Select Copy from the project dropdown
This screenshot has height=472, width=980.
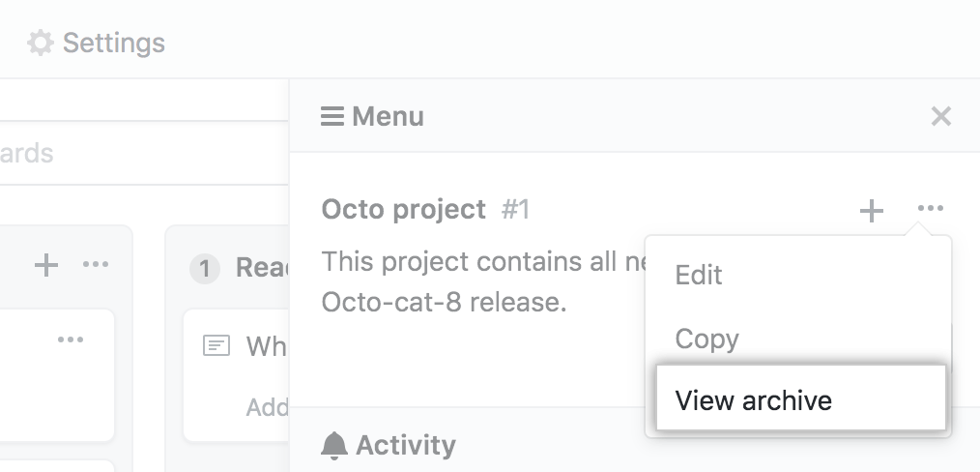(x=707, y=339)
